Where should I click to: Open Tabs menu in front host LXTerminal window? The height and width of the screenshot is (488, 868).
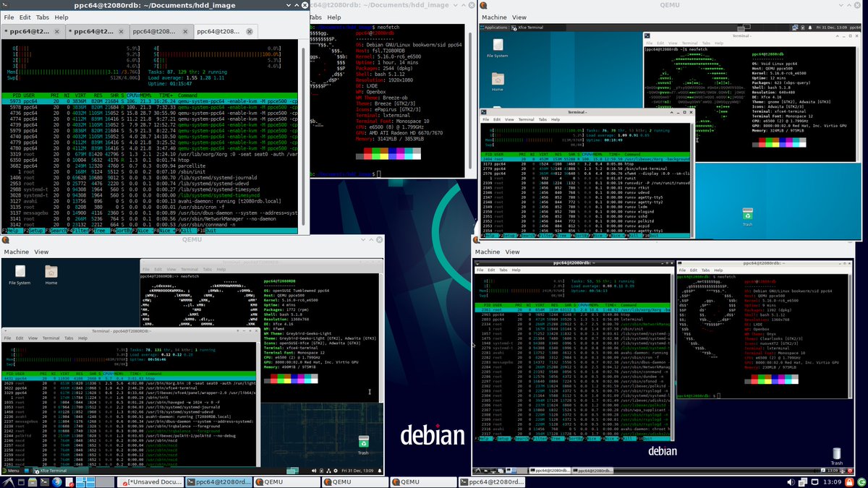point(42,17)
